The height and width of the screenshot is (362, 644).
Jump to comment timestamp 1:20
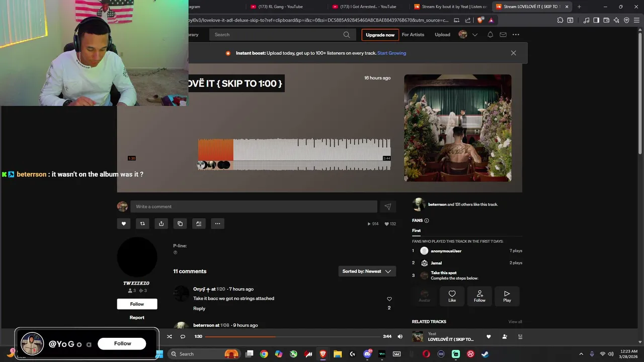[x=220, y=289]
